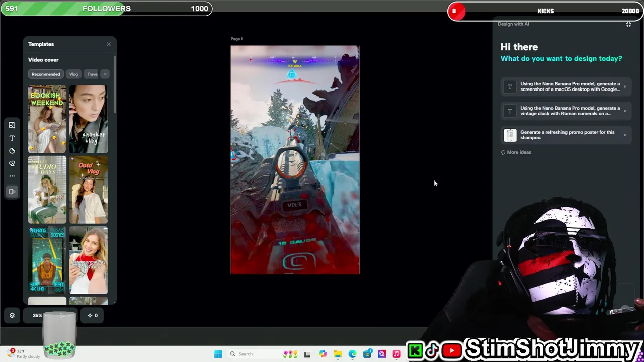Open the layers icon at bottom left
The image size is (644, 362).
click(12, 315)
